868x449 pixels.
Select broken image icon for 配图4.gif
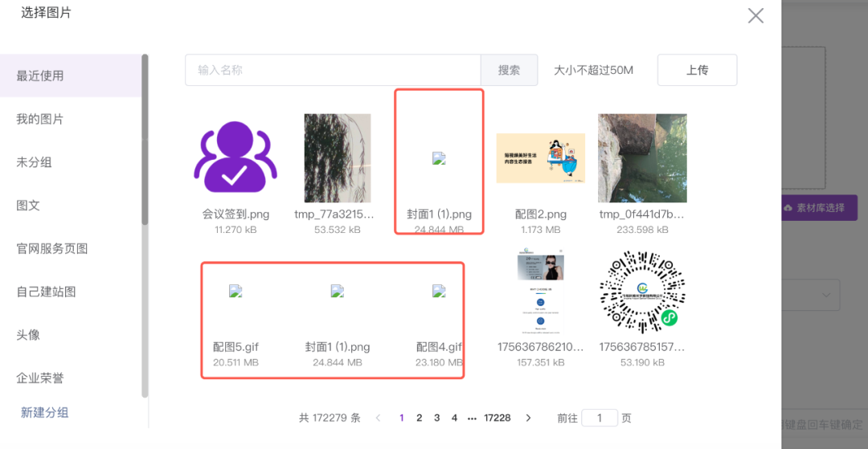[x=439, y=292]
